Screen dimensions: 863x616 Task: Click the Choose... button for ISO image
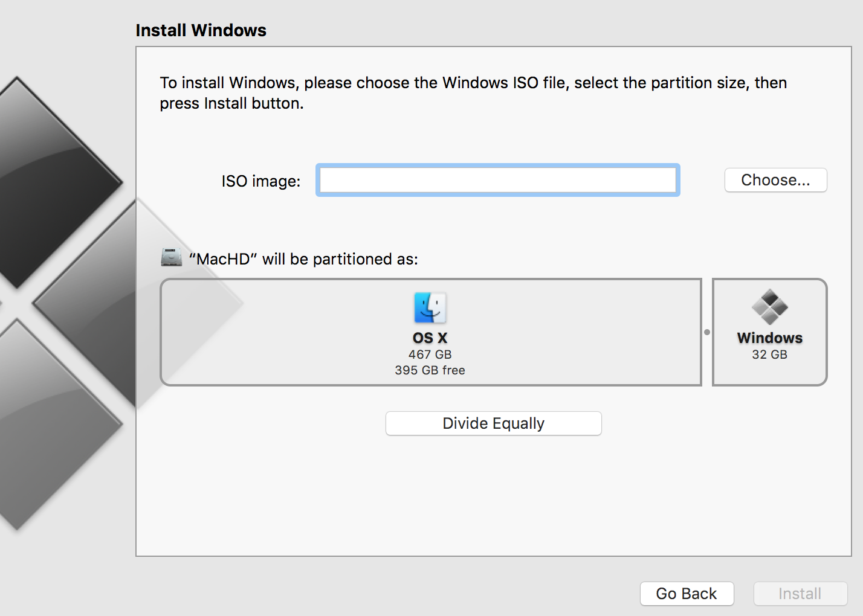pyautogui.click(x=775, y=180)
